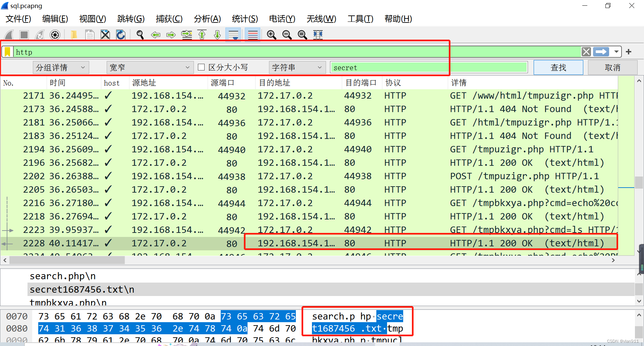
Task: Open the 分析(A) menu
Action: [207, 19]
